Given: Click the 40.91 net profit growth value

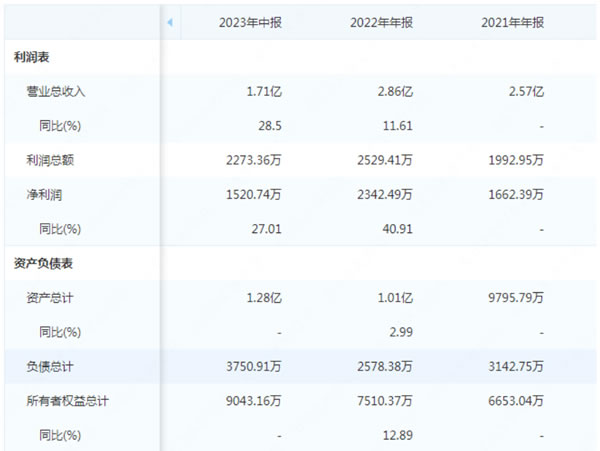Looking at the screenshot, I should (397, 229).
